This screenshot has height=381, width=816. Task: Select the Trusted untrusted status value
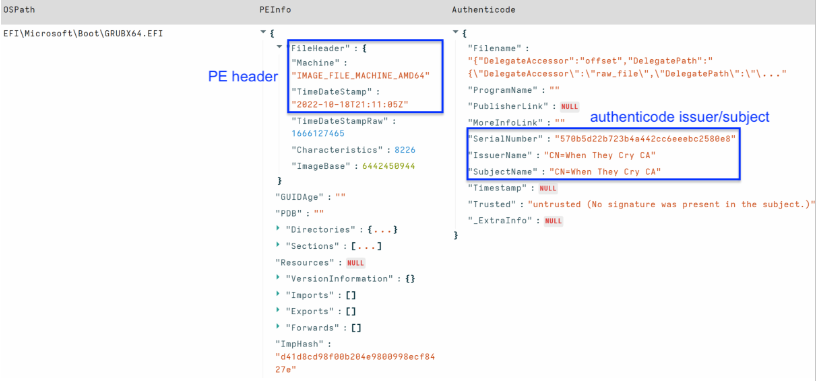point(671,205)
